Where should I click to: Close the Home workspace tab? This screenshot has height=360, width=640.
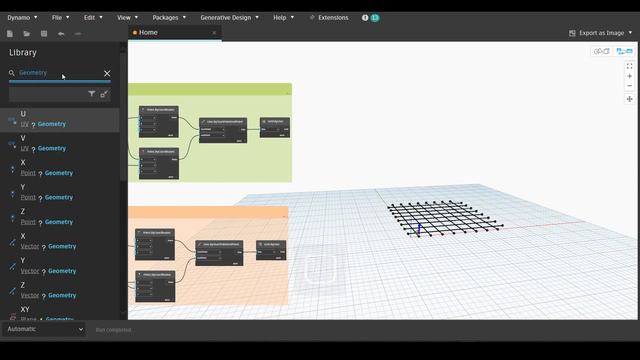214,33
